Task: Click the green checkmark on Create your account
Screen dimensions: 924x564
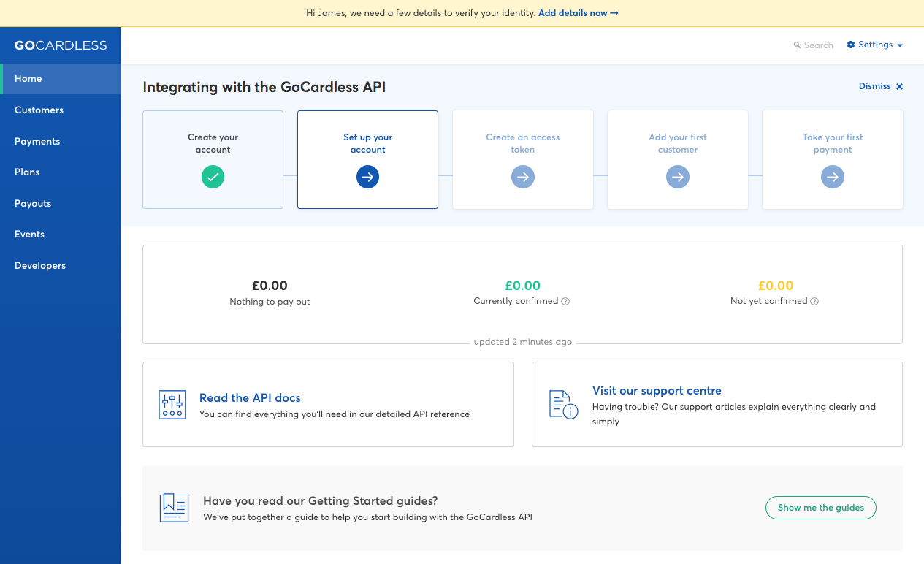Action: pos(213,177)
